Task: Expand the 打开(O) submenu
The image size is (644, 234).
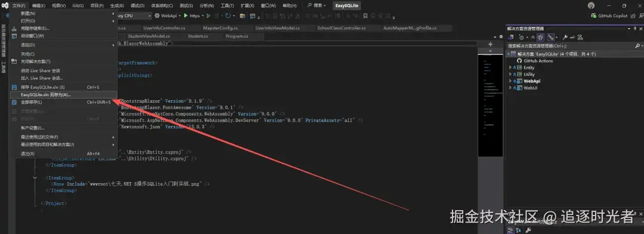Action: (63, 21)
